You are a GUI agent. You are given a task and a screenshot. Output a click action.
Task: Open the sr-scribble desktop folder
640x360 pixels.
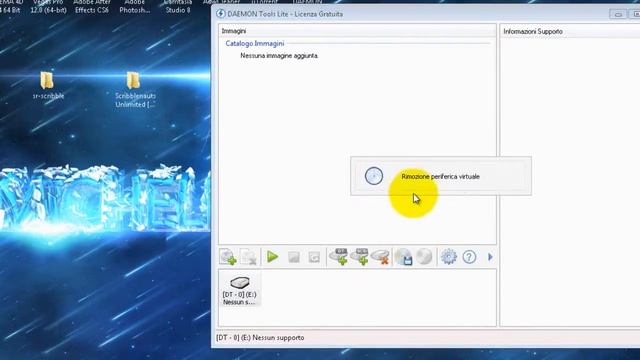(48, 85)
